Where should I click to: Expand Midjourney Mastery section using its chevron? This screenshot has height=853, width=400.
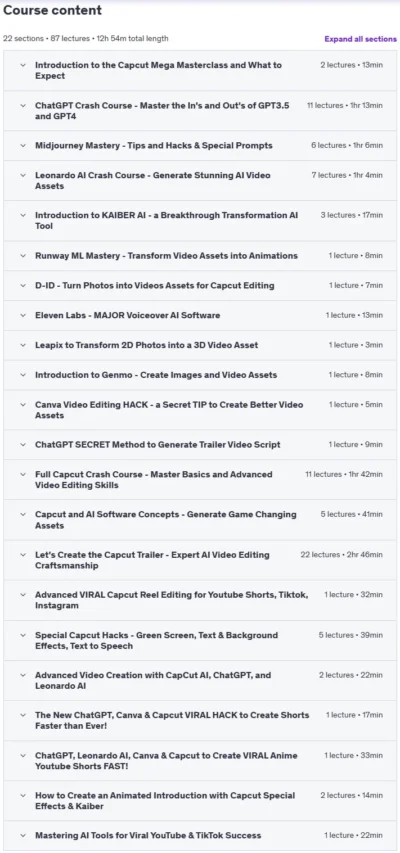(x=23, y=146)
